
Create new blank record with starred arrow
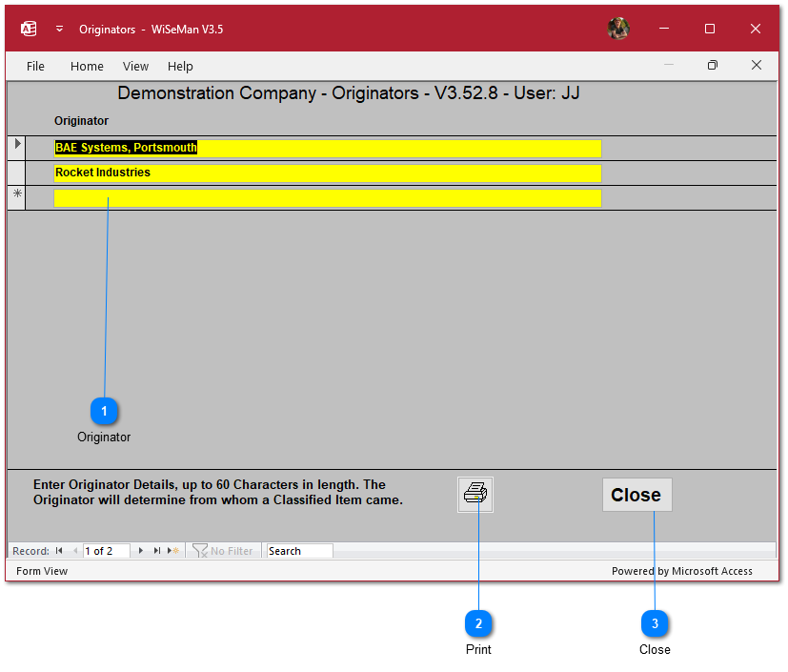click(173, 551)
